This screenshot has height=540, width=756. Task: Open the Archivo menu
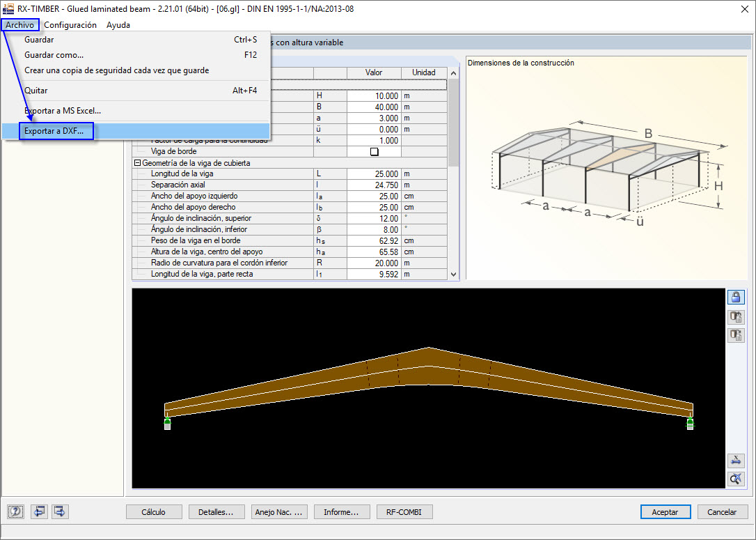point(20,24)
